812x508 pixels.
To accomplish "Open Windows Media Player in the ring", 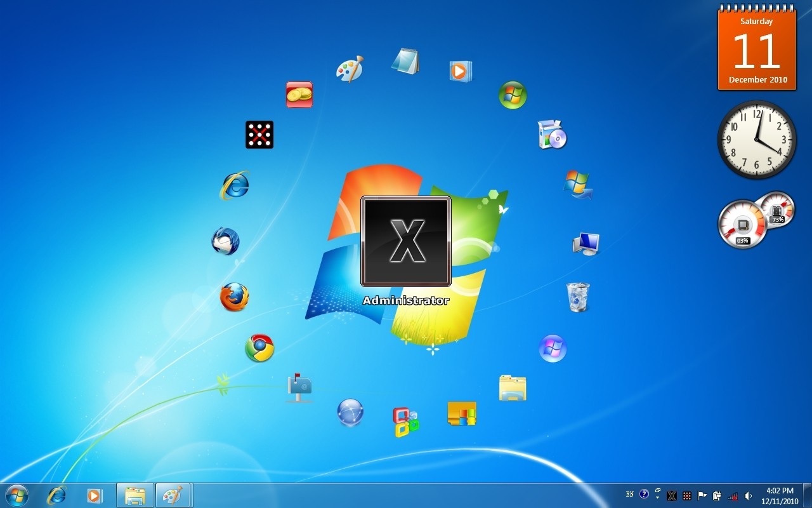I will click(459, 71).
